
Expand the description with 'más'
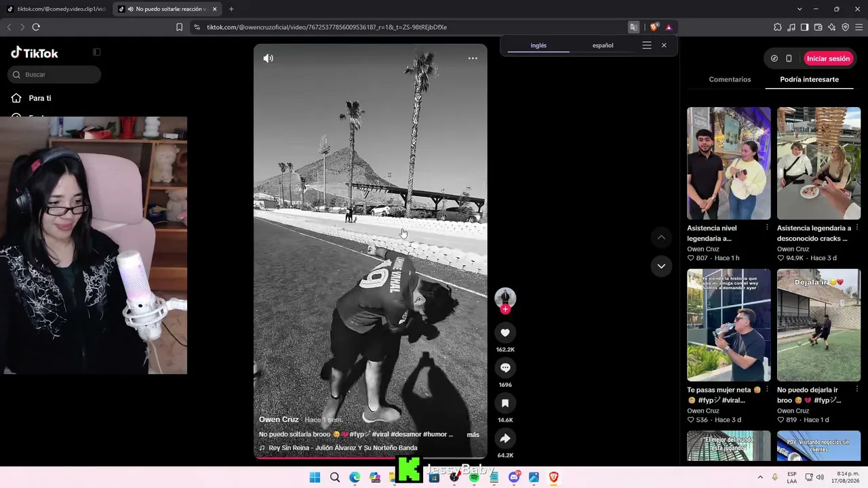[473, 434]
